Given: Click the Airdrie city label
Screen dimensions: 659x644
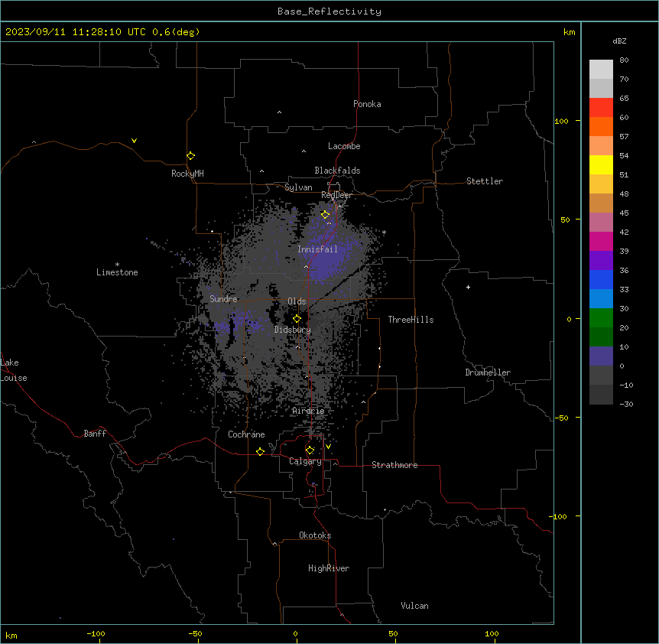Looking at the screenshot, I should (308, 411).
